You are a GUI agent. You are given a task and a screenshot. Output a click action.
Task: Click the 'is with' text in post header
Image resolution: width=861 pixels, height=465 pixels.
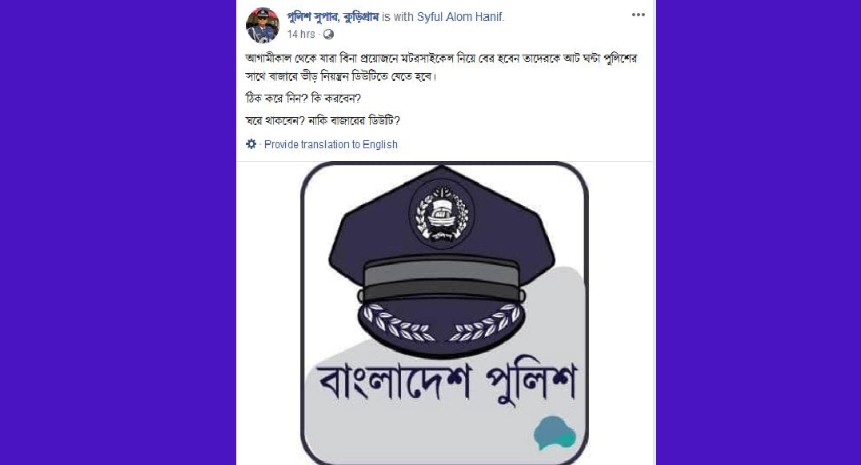(398, 17)
